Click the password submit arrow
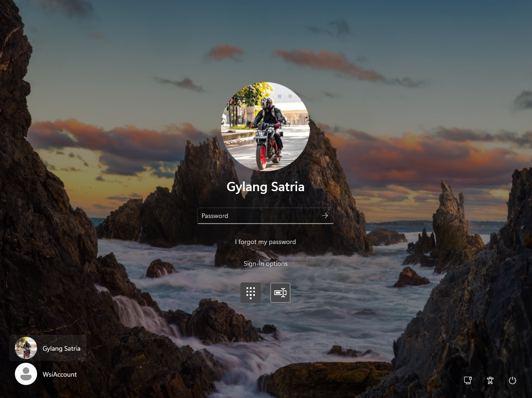The width and height of the screenshot is (532, 398). coord(325,216)
